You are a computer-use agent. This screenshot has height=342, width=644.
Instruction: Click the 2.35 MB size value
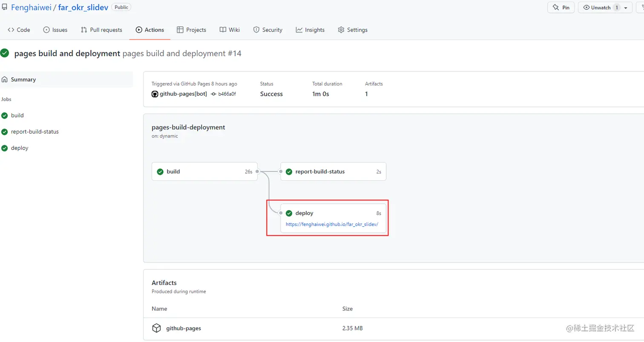click(x=353, y=328)
